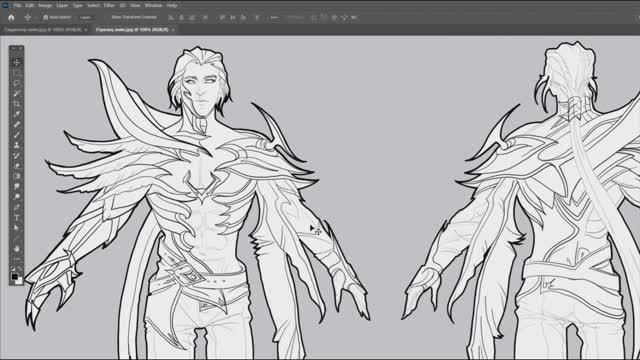Image resolution: width=640 pixels, height=360 pixels.
Task: Select the History Brush tool
Action: coord(16,156)
